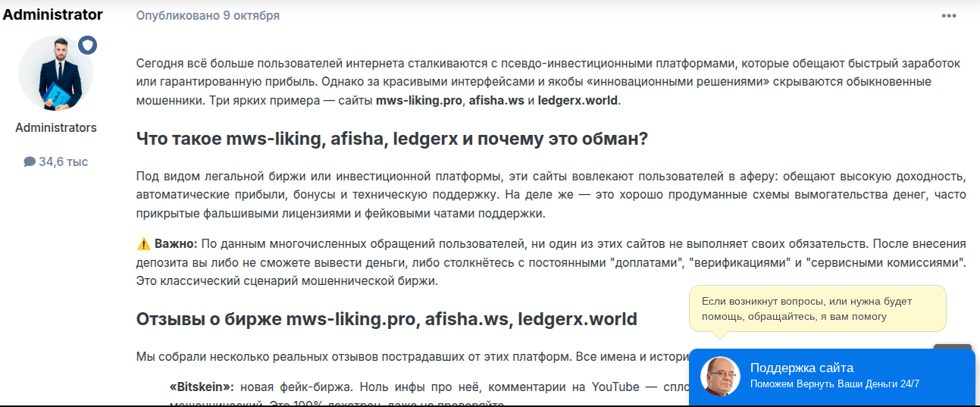
Task: Click the warning triangle icon before Важно
Action: (x=143, y=243)
